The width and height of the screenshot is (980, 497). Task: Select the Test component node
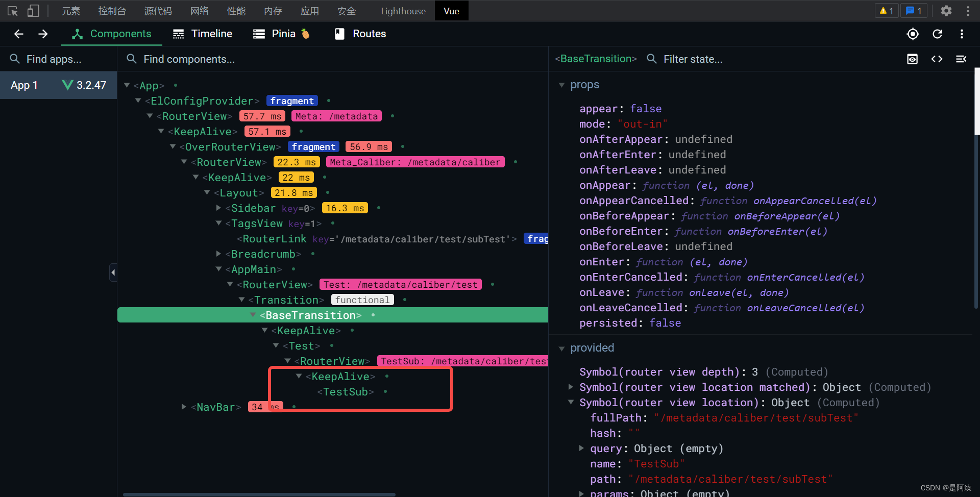tap(301, 345)
